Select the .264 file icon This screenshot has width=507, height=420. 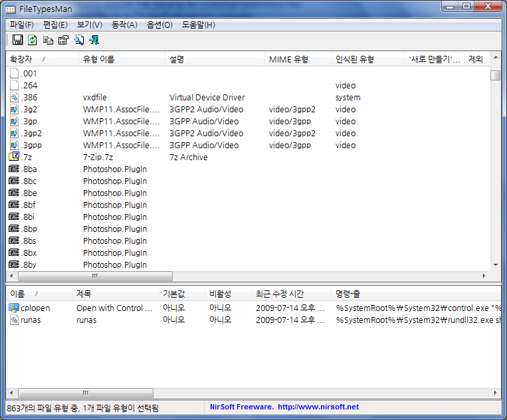(14, 85)
